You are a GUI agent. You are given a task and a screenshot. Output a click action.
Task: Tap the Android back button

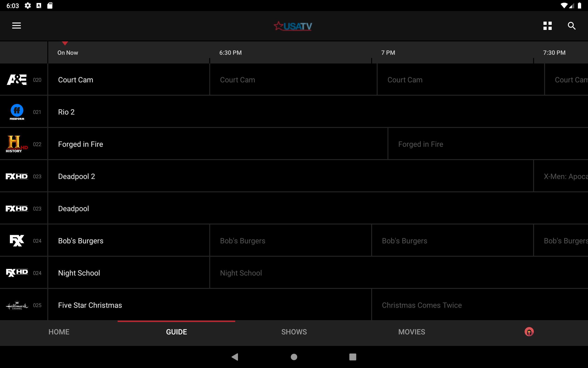pos(235,357)
